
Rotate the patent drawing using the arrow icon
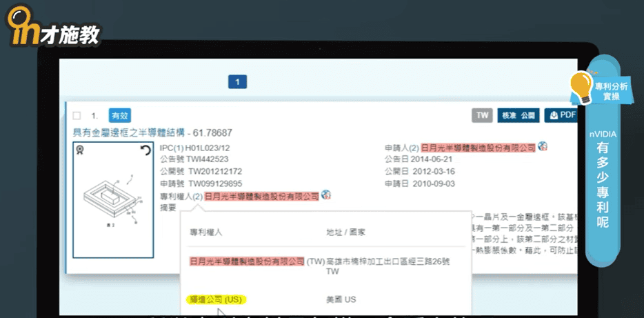click(x=145, y=150)
